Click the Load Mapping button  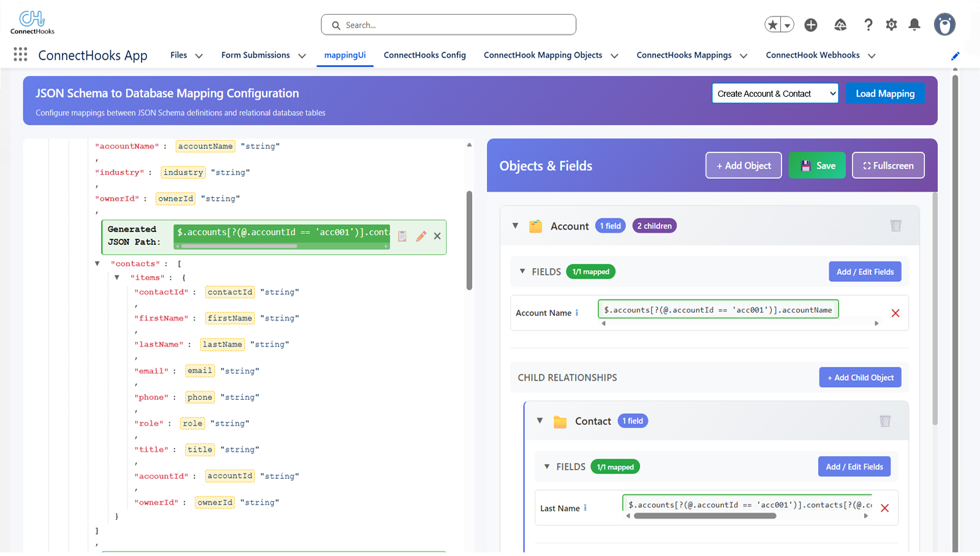(885, 93)
